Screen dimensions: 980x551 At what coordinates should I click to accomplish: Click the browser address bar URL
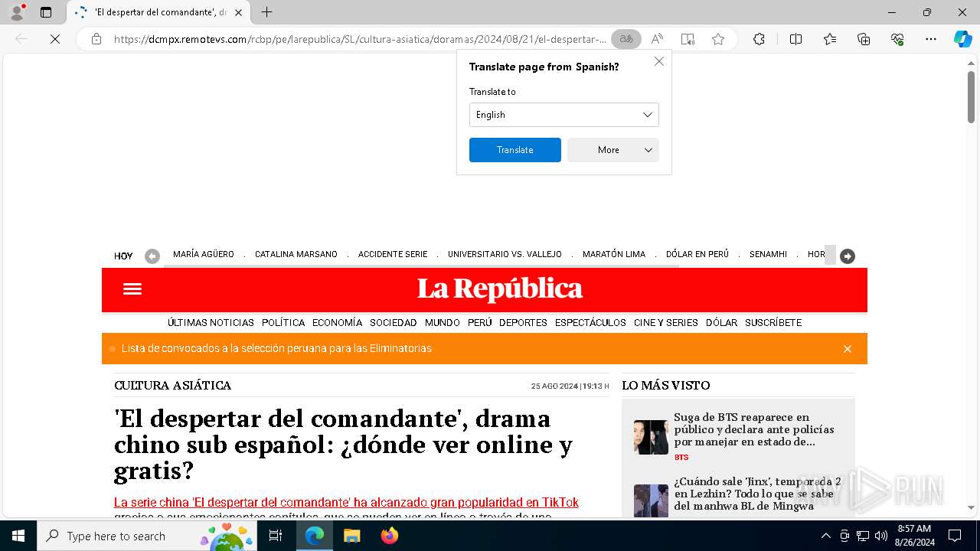[360, 39]
